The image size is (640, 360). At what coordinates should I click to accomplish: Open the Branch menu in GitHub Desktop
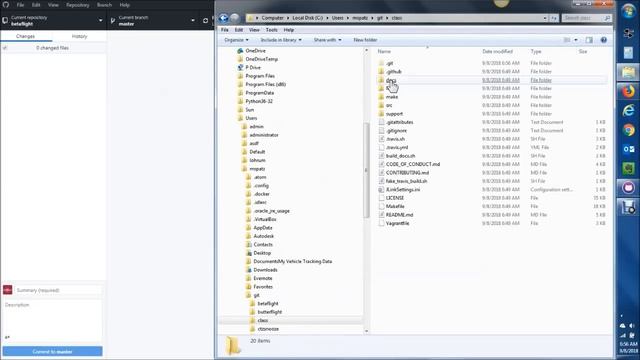coord(104,5)
